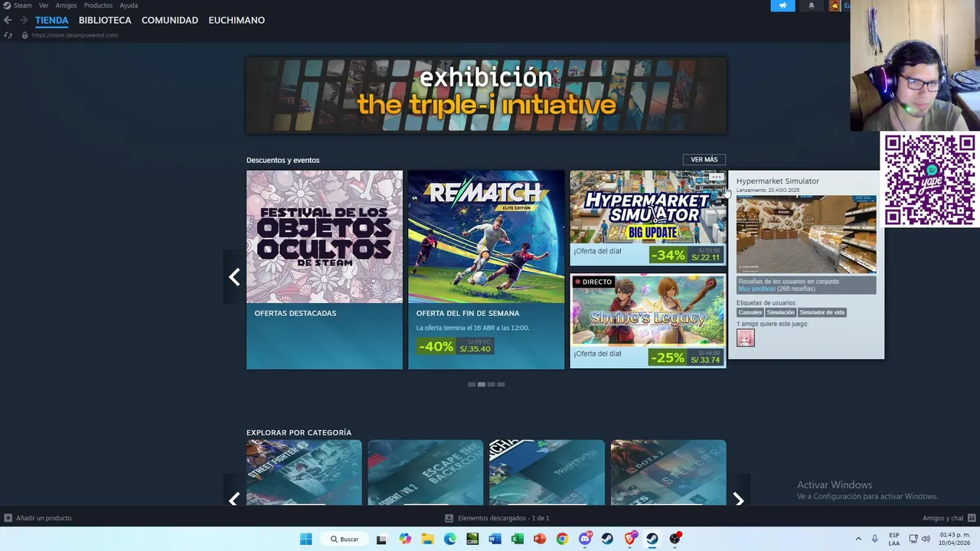Go back with the back arrow
The width and height of the screenshot is (980, 551).
point(8,20)
